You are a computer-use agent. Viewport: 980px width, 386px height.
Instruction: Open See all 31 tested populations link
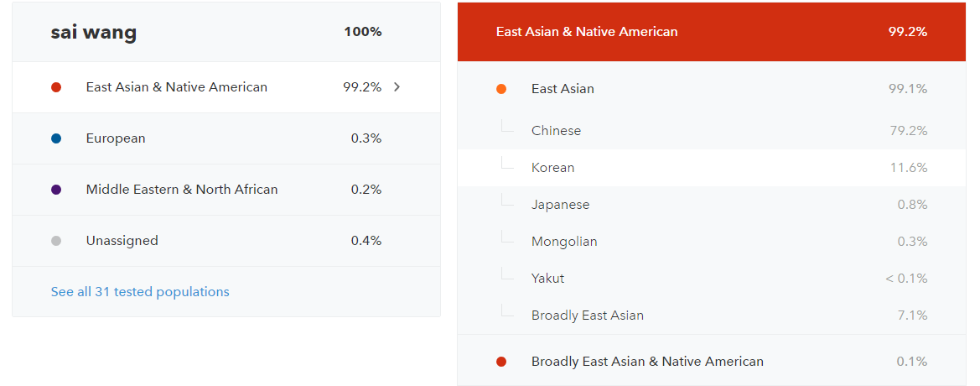(140, 292)
